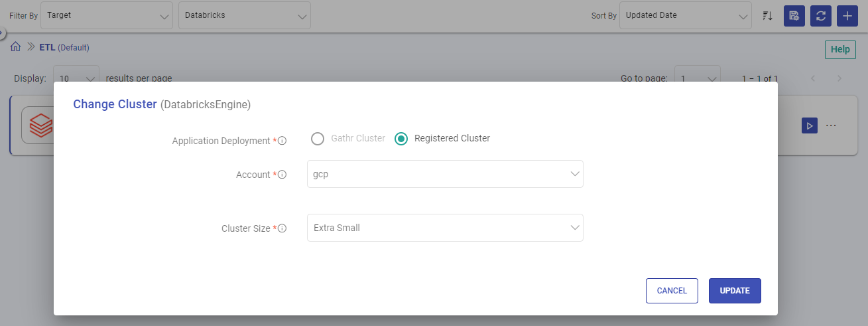The width and height of the screenshot is (868, 326).
Task: Click the sort order icon
Action: [767, 15]
